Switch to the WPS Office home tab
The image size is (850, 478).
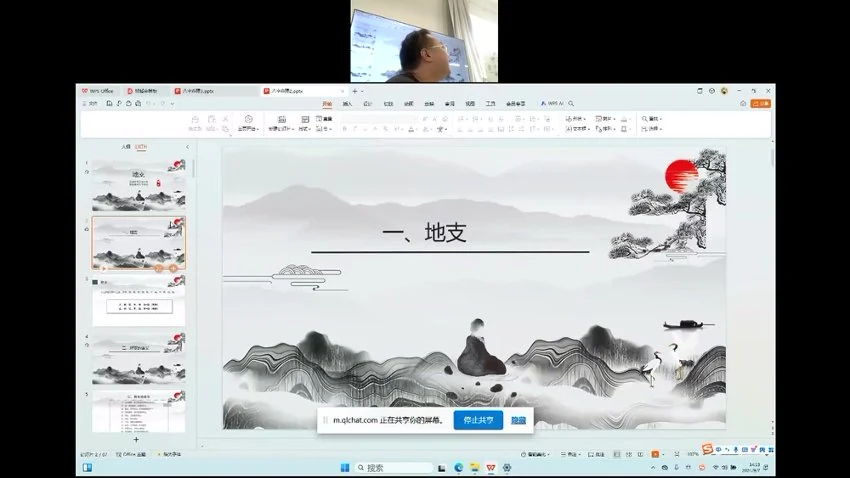point(98,91)
